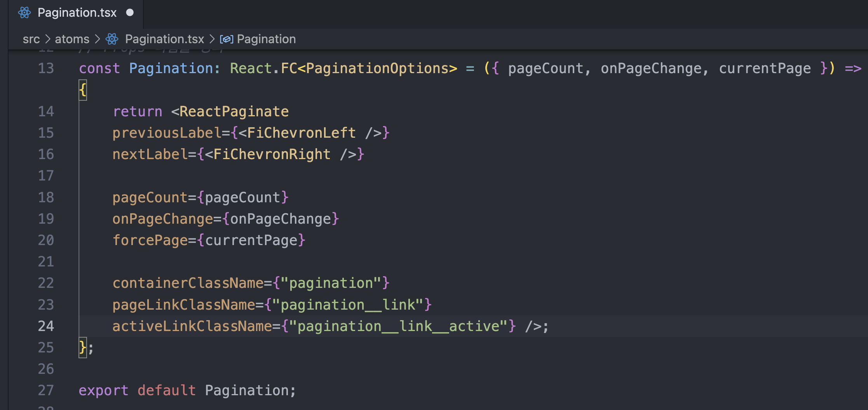Screen dimensions: 868x410
Task: Click the 'previousLabel' prop
Action: [x=167, y=133]
